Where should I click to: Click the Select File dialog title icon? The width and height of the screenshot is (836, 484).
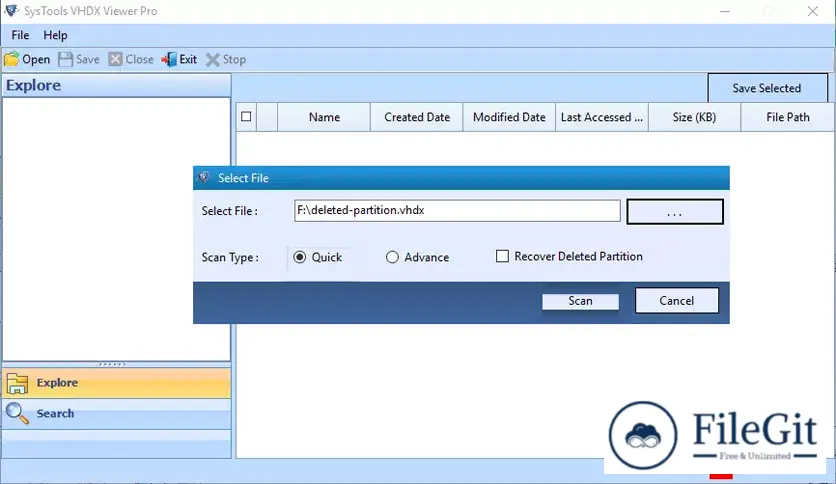[x=204, y=178]
